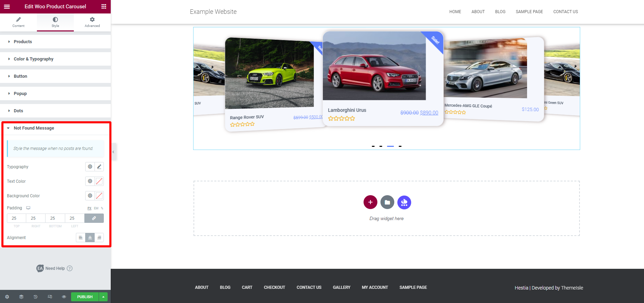Open BLOG in top navigation
This screenshot has height=303, width=644.
tap(500, 12)
